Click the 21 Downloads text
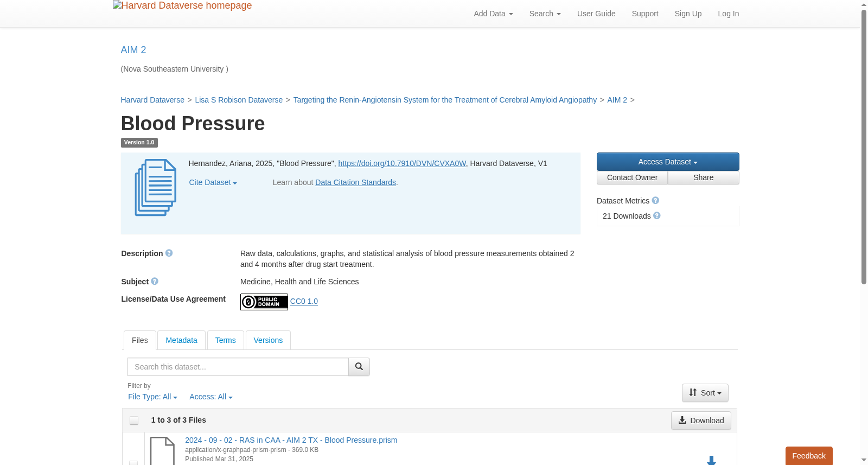Screen dimensions: 868x465 [627, 216]
